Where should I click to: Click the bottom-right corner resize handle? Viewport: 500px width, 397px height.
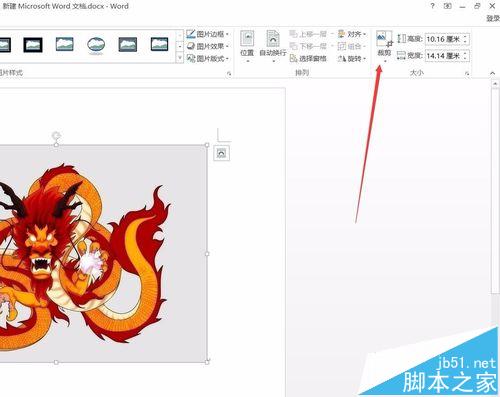pos(207,362)
